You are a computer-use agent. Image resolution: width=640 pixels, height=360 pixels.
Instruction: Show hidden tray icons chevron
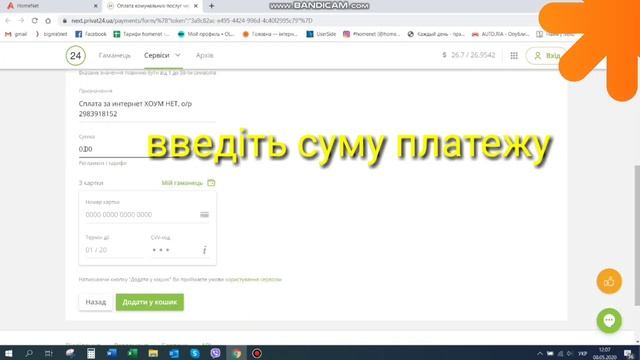(540, 353)
